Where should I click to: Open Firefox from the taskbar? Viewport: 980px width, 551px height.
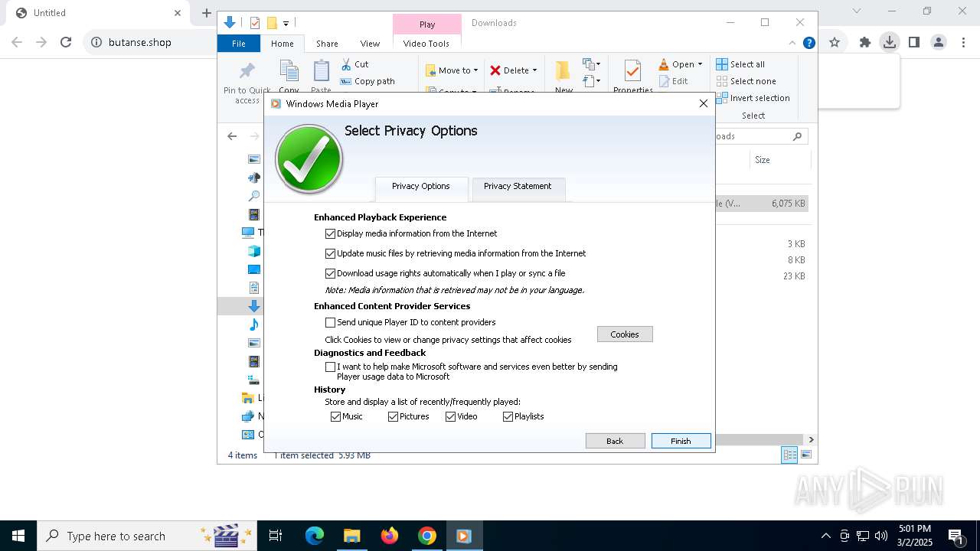click(390, 536)
